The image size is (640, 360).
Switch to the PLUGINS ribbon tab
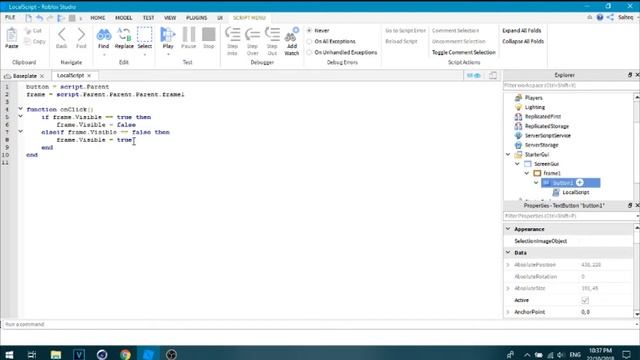[197, 18]
